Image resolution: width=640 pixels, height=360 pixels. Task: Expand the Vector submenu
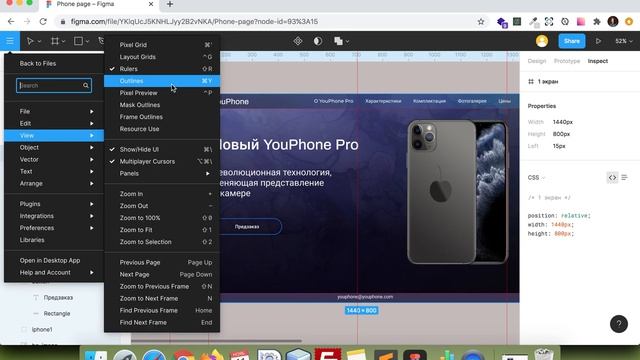54,160
